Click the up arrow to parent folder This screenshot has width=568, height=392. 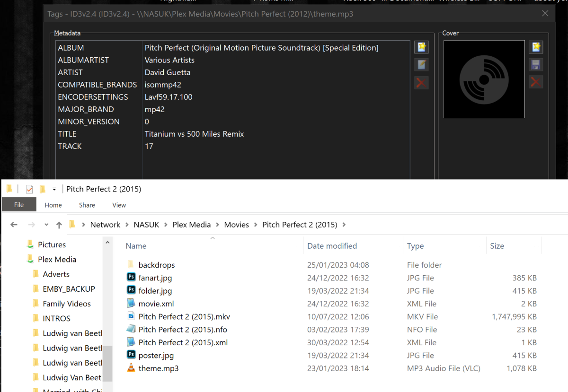coord(59,225)
